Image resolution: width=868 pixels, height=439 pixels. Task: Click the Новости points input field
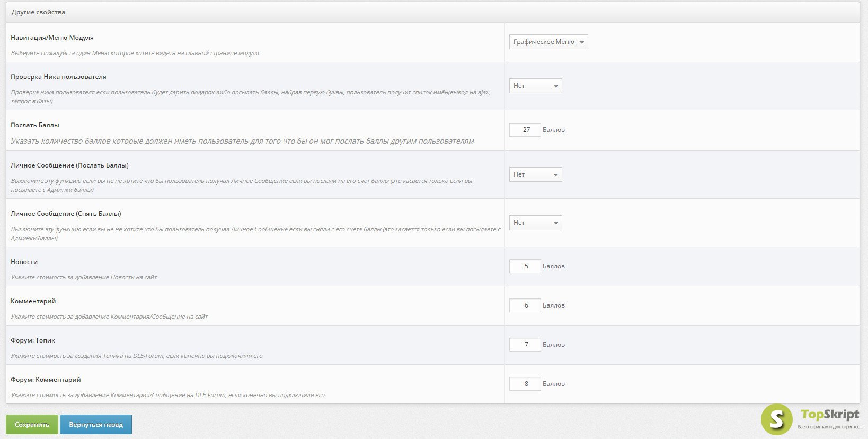pos(525,266)
